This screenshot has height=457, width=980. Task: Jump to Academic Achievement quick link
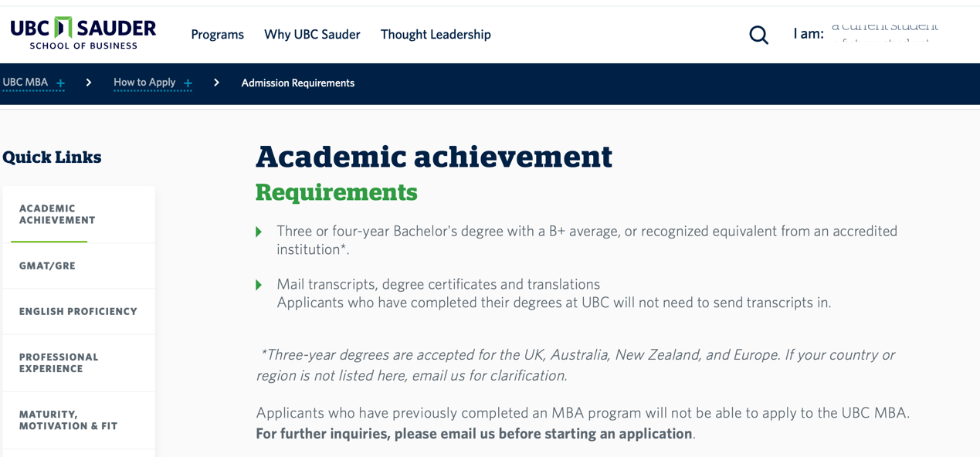79,215
